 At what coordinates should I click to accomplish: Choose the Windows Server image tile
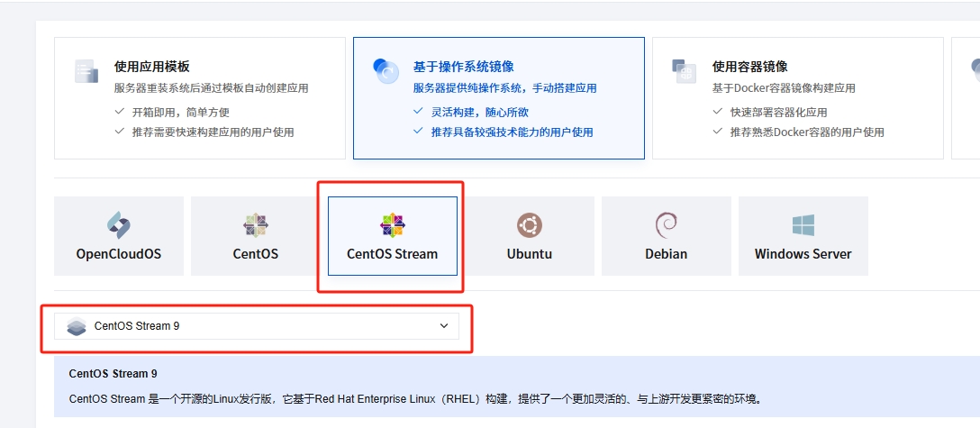click(803, 236)
